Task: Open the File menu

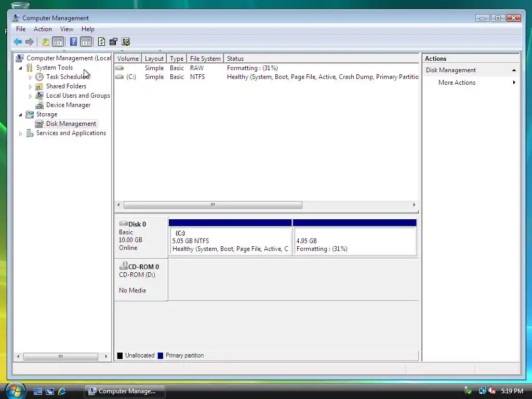Action: [x=21, y=29]
